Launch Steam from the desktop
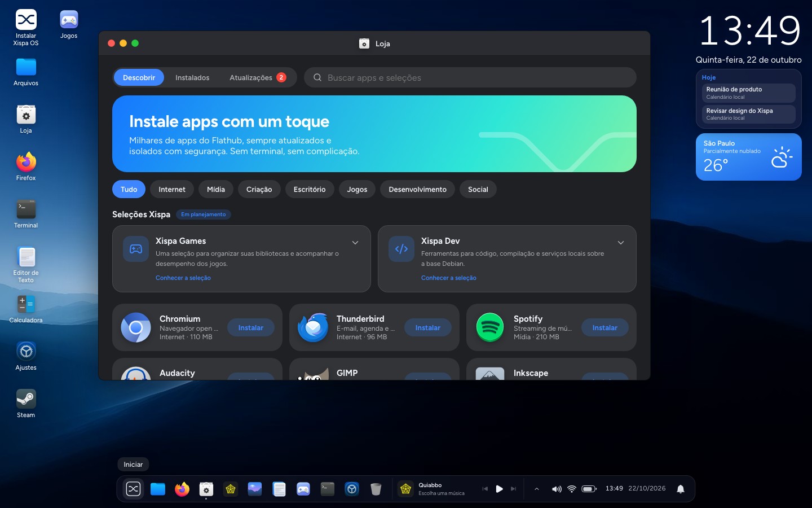The height and width of the screenshot is (508, 812). click(x=26, y=403)
